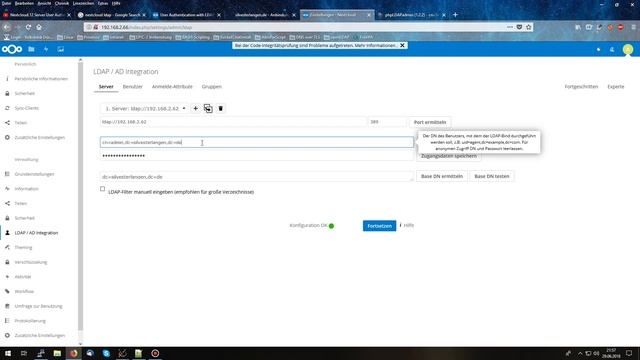Reload the current page in Firefox
The width and height of the screenshot is (640, 360).
(x=28, y=27)
